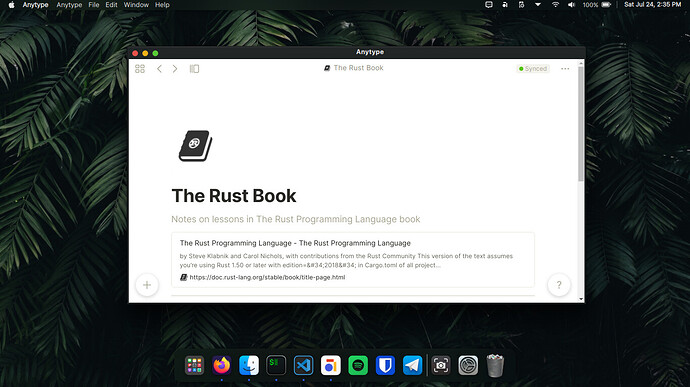Click The Rust Book header breadcrumb
The width and height of the screenshot is (690, 387).
click(x=354, y=68)
